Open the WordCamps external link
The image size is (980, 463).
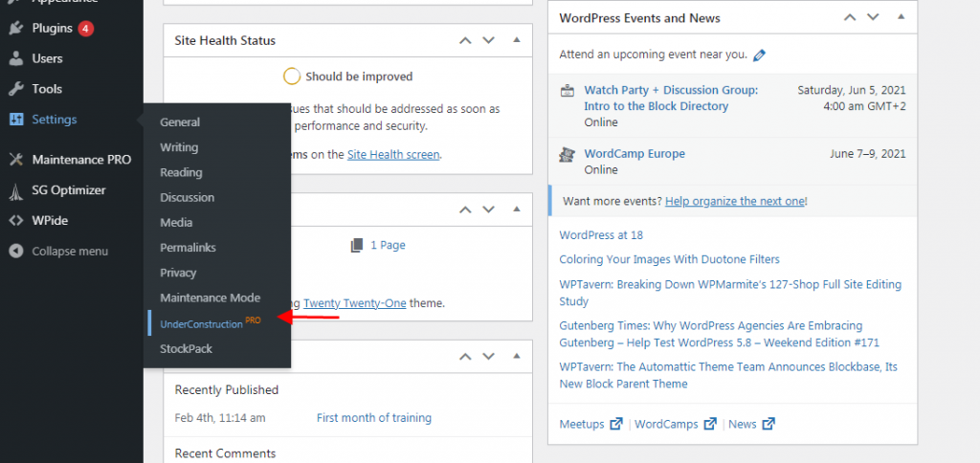point(675,425)
